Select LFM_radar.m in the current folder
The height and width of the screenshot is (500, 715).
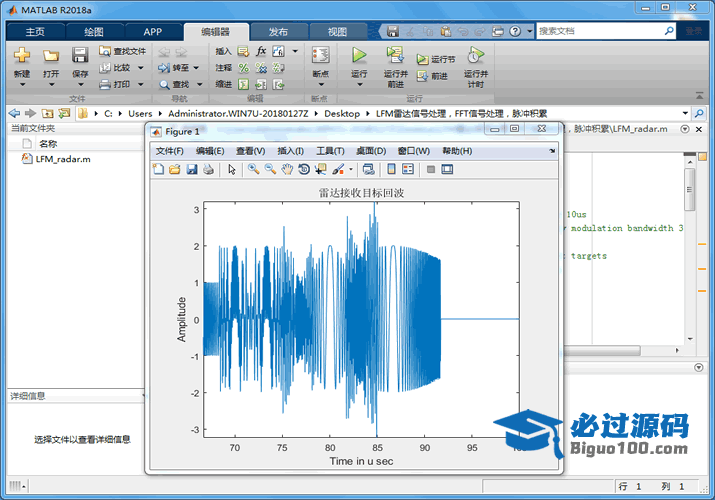click(62, 158)
